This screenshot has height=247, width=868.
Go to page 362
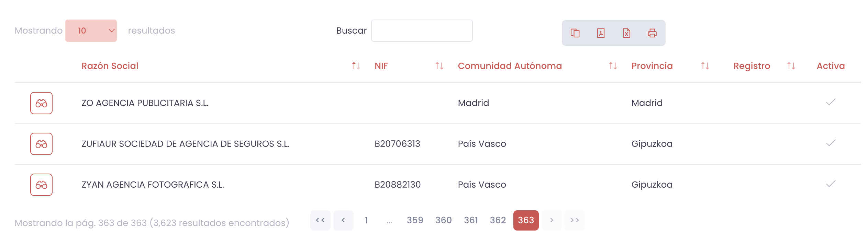tap(498, 220)
